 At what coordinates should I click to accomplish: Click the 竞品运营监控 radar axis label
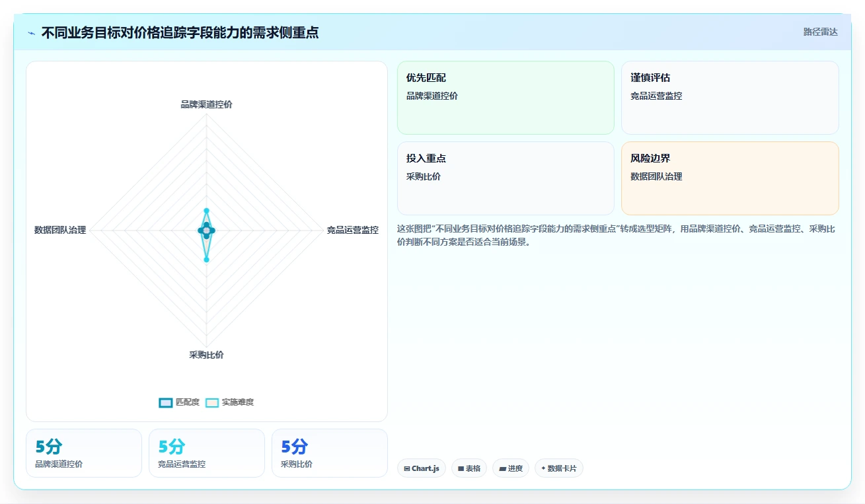(353, 230)
